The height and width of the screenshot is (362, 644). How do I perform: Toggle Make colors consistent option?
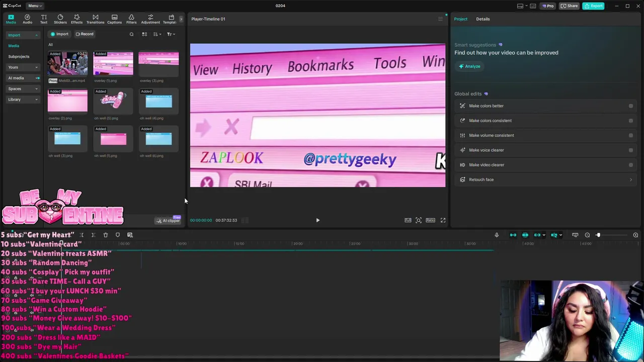631,121
